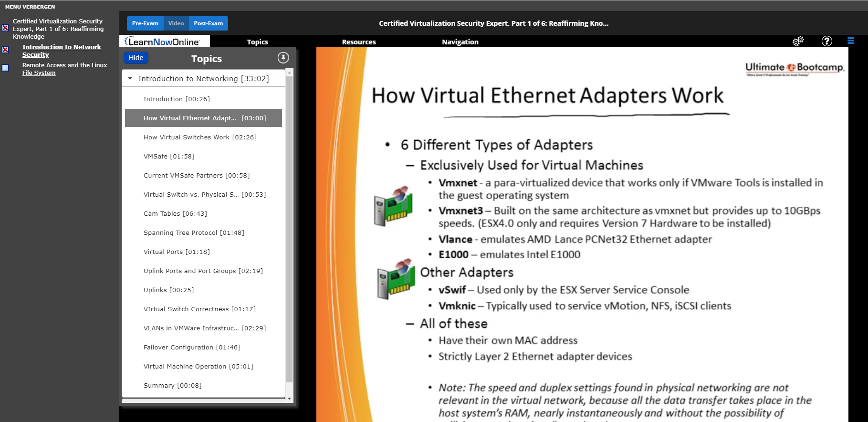This screenshot has width=868, height=422.
Task: Toggle checkbox for Remote Access and Linux File System
Action: point(5,68)
